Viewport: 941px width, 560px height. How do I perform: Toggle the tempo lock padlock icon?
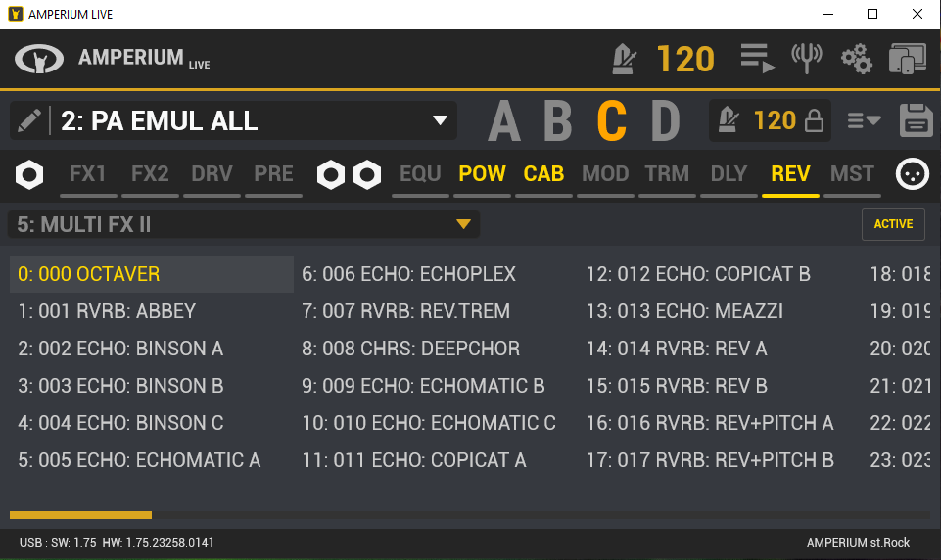(x=814, y=120)
